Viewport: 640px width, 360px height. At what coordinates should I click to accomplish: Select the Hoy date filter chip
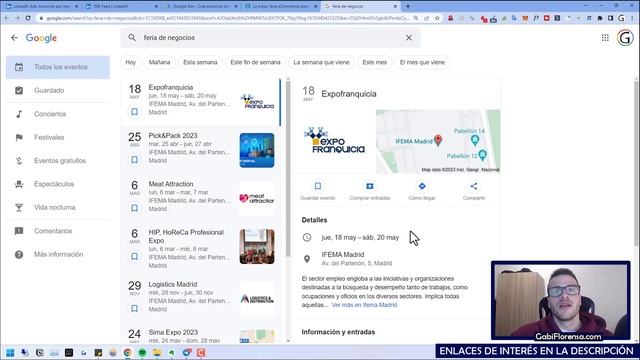[131, 62]
